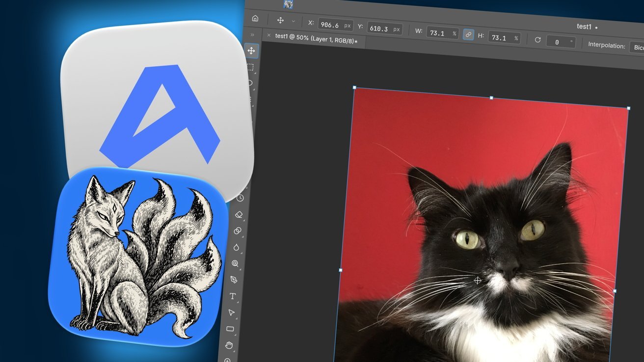The image size is (644, 362).
Task: Select the Eraser tool
Action: (x=239, y=214)
